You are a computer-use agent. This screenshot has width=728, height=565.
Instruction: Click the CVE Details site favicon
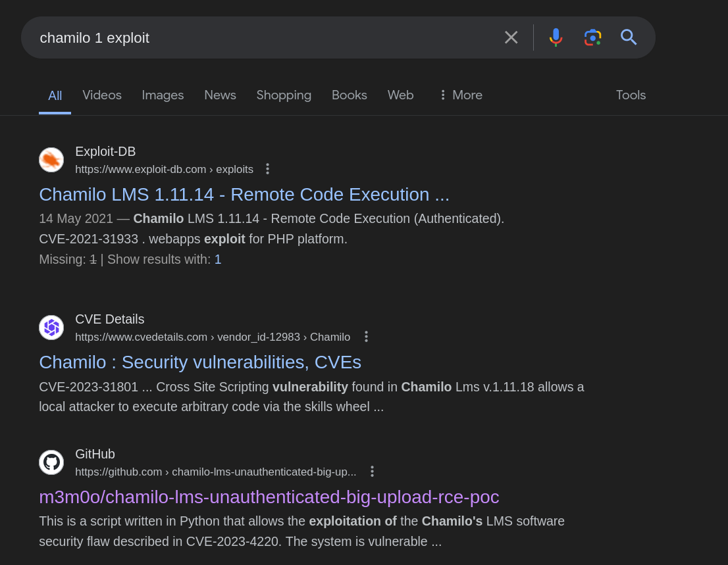(x=51, y=328)
